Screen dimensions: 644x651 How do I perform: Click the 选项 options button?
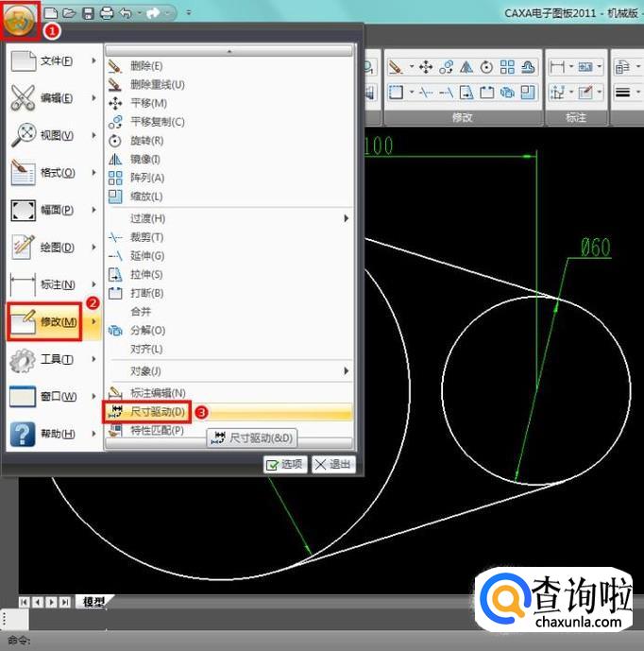[x=284, y=464]
